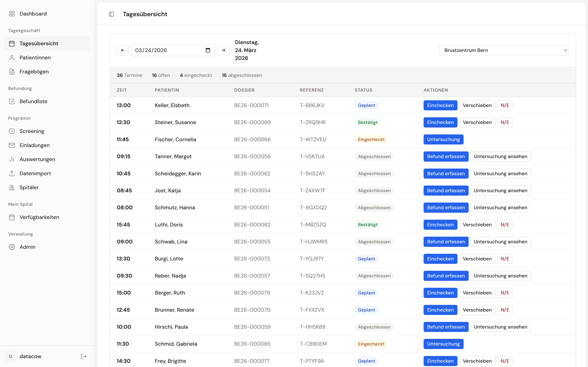Open Auswertungen menu item
Screen dimensions: 588x367
click(37, 159)
